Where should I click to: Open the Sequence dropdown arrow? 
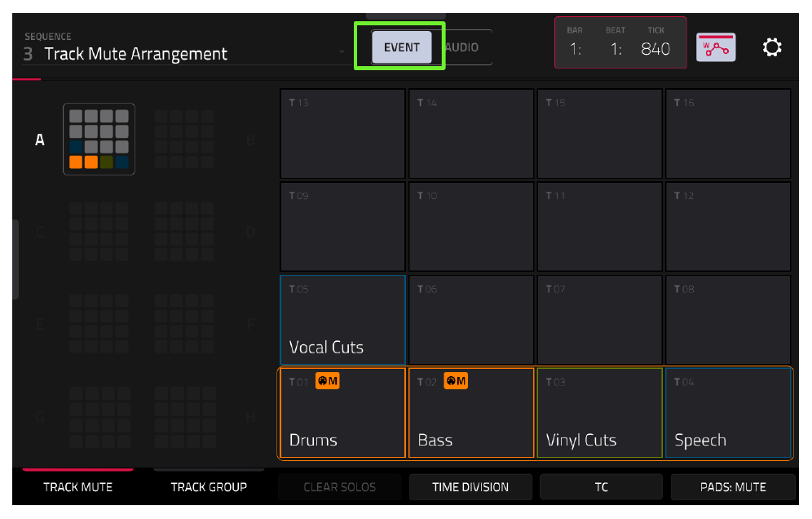coord(342,52)
